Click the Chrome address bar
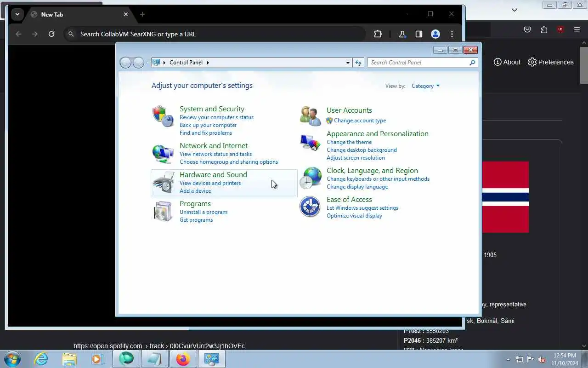 [x=215, y=34]
